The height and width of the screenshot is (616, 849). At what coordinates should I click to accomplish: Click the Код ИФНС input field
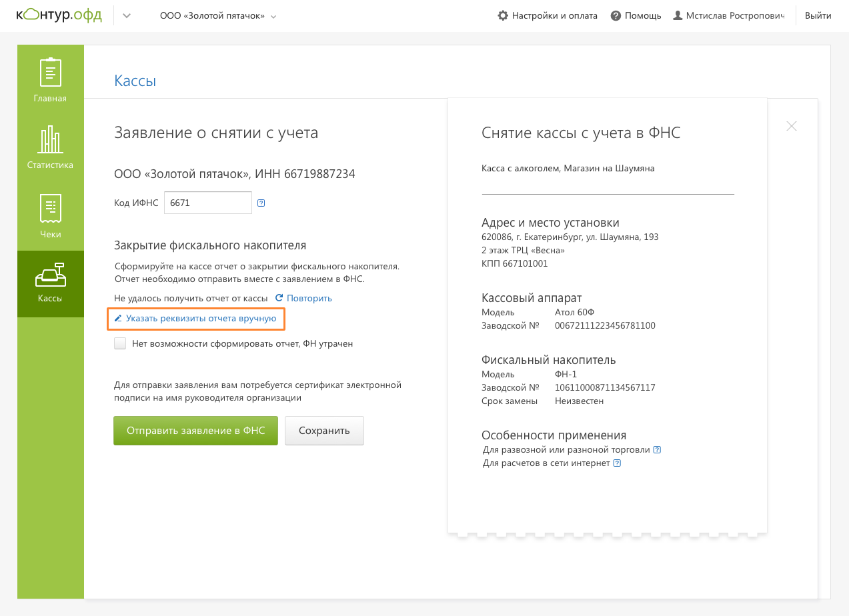(x=207, y=203)
